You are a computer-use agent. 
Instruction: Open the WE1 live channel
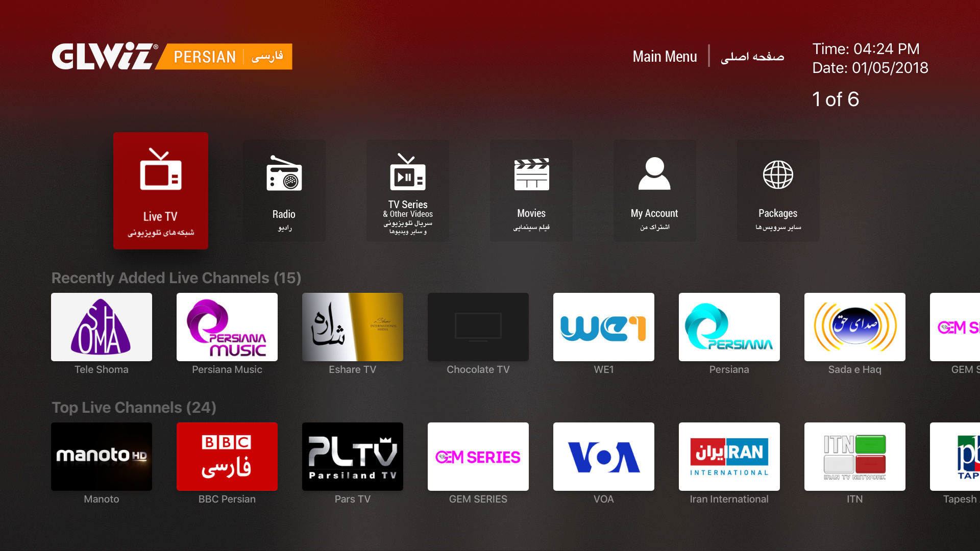tap(604, 328)
